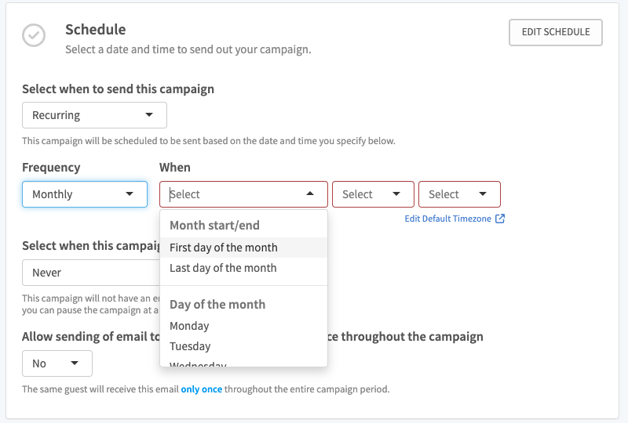Click the caret arrow on Recurring dropdown
The image size is (628, 423).
(x=150, y=115)
